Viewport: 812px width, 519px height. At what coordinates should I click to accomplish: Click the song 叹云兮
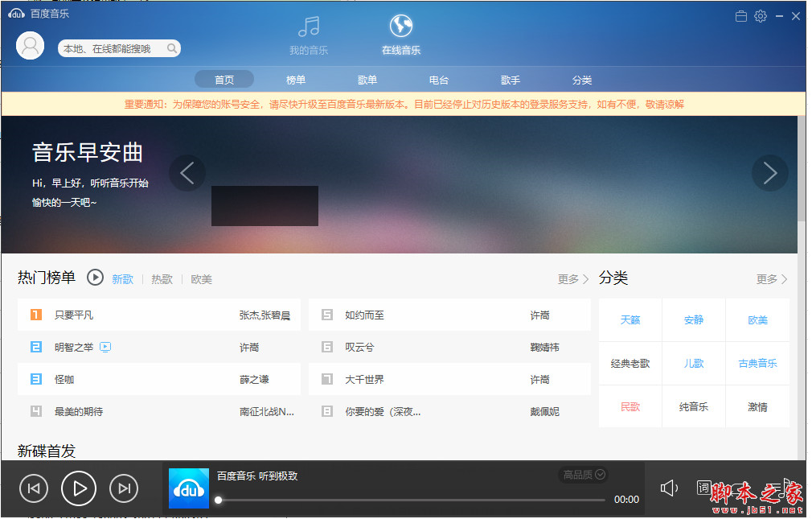[359, 348]
